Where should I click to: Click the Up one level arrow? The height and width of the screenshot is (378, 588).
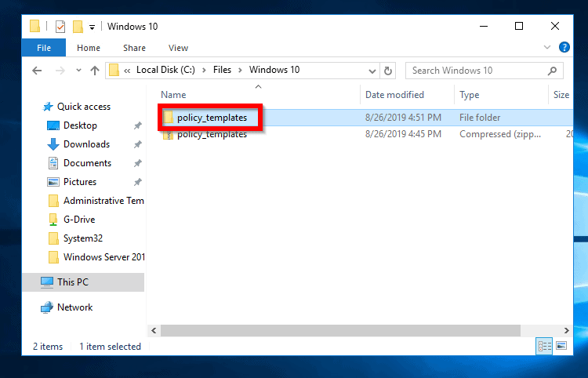95,71
